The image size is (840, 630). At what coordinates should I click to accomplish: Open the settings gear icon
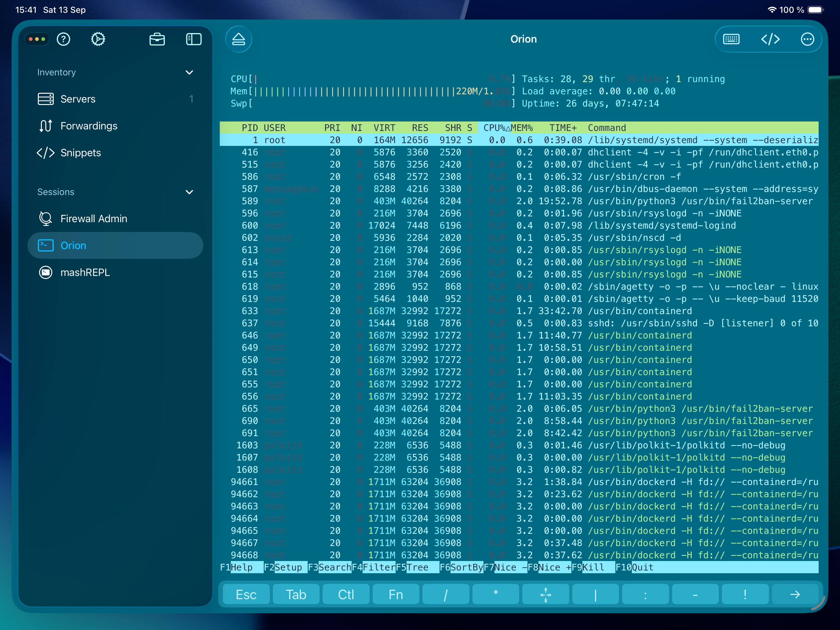pos(98,39)
